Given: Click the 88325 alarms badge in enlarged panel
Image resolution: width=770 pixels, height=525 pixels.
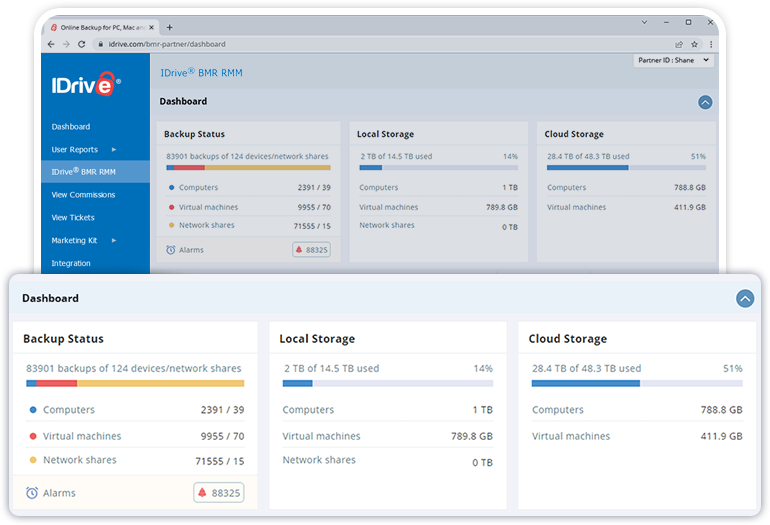Looking at the screenshot, I should point(218,493).
